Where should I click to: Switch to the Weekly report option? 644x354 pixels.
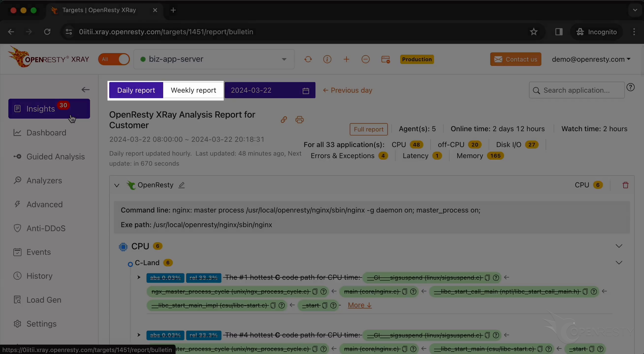coord(193,90)
